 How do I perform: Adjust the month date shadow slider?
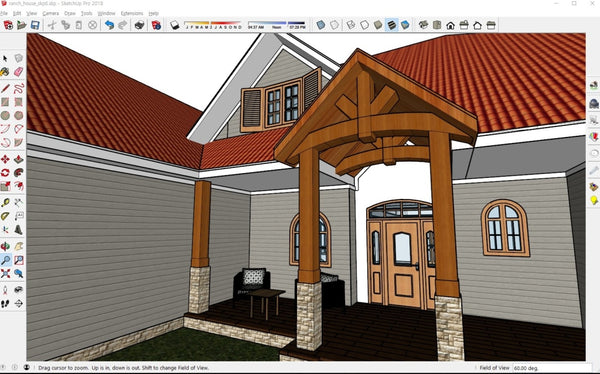pyautogui.click(x=213, y=25)
